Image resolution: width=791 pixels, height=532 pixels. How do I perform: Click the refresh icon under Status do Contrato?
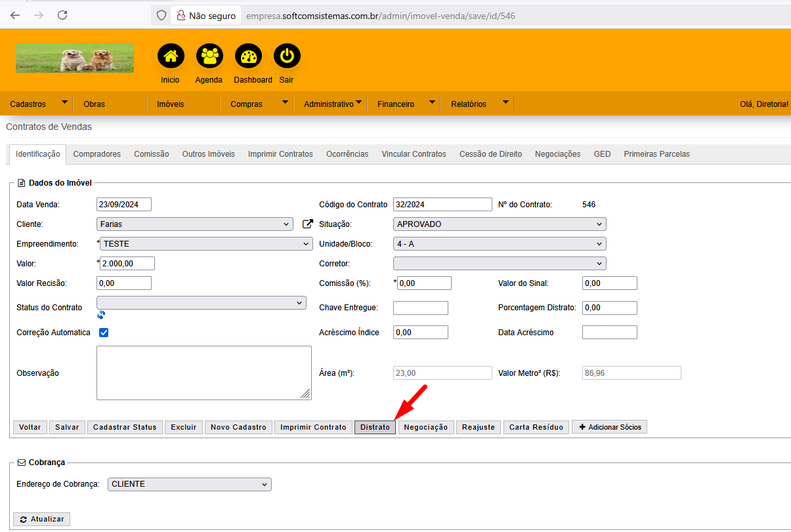pyautogui.click(x=101, y=314)
